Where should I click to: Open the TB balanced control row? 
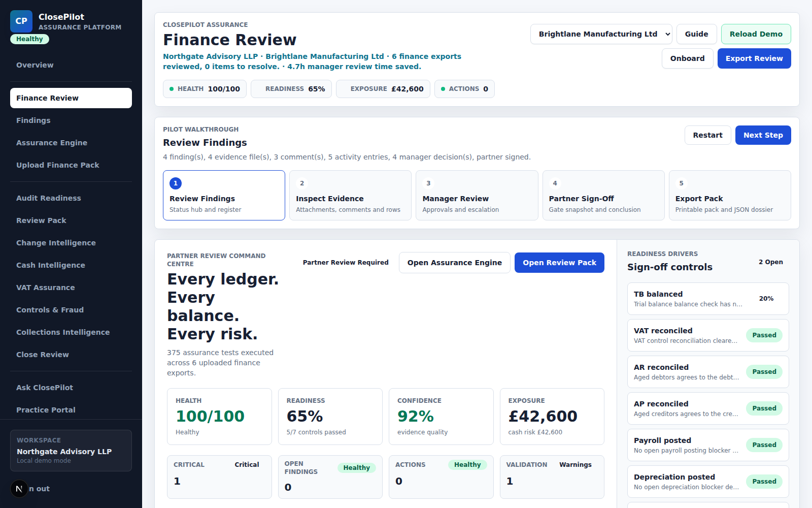point(708,299)
